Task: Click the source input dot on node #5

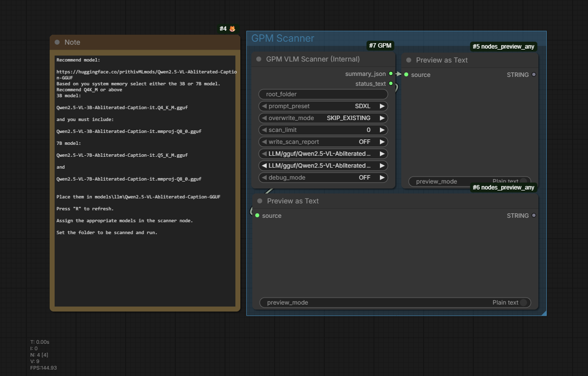Action: click(x=406, y=74)
